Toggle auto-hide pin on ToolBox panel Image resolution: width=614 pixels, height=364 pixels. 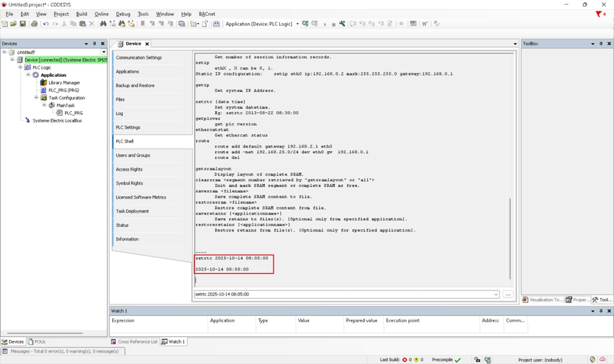[x=601, y=44]
